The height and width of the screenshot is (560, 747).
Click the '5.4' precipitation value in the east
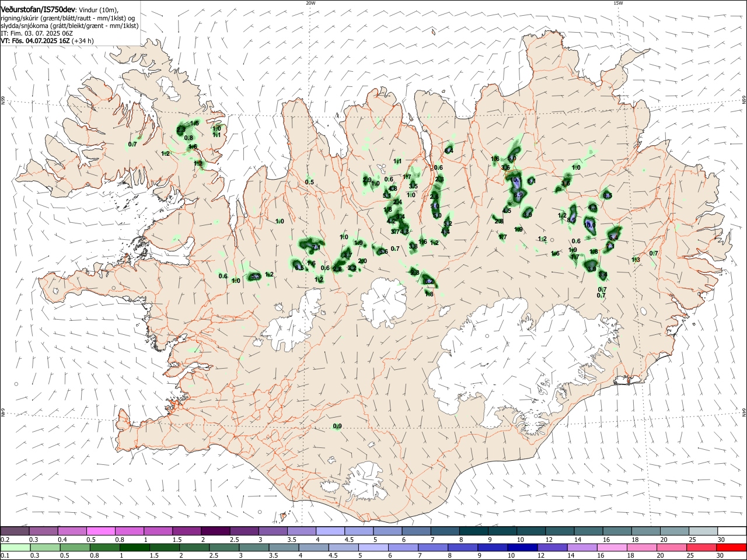613,237
